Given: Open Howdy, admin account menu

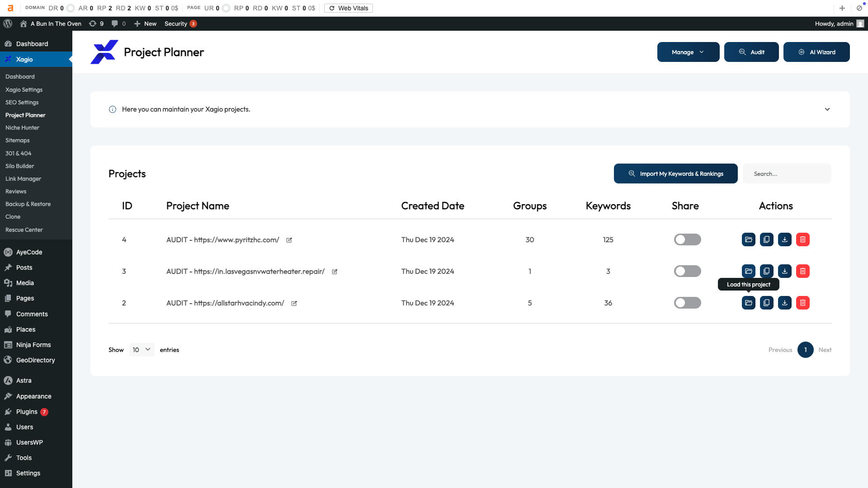Looking at the screenshot, I should pos(839,23).
